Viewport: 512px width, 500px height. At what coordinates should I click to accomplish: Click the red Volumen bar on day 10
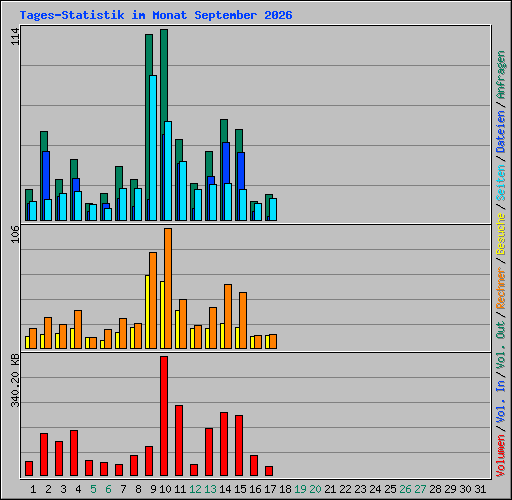pos(164,416)
